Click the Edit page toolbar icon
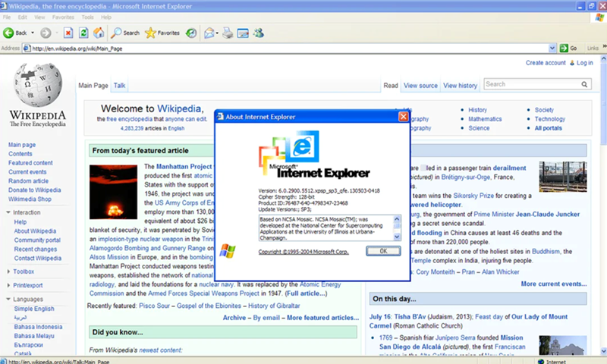The image size is (607, 364). coord(243,33)
